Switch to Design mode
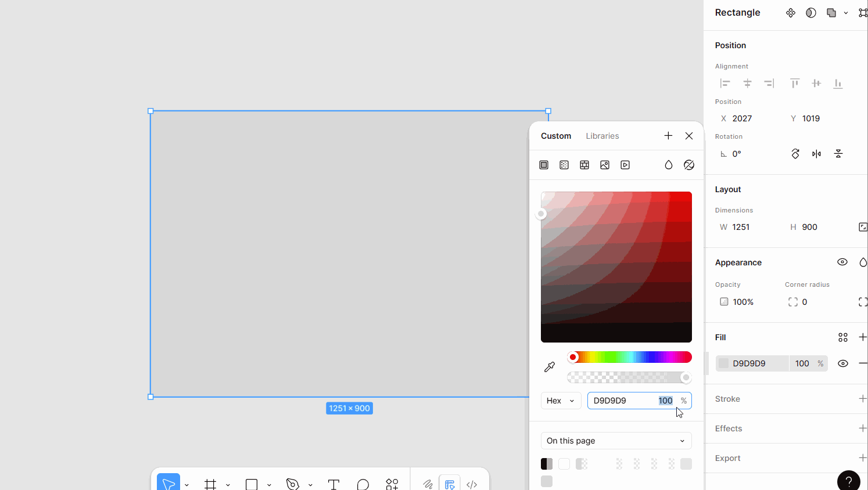The image size is (868, 490). click(450, 483)
